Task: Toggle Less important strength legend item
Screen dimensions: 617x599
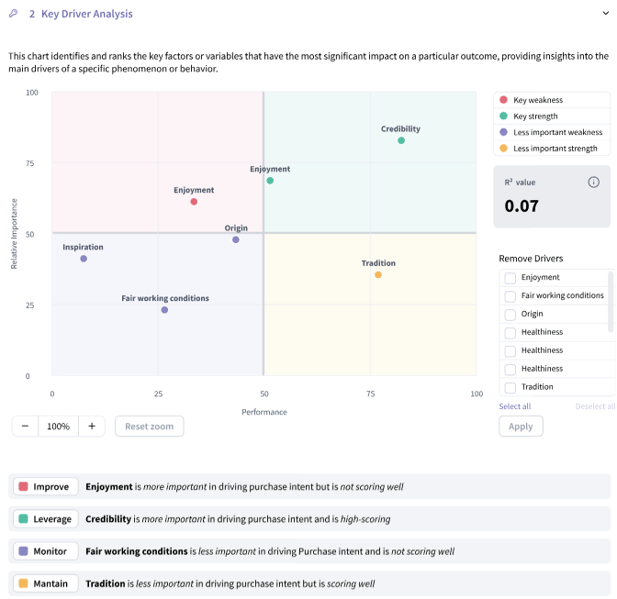Action: tap(552, 148)
